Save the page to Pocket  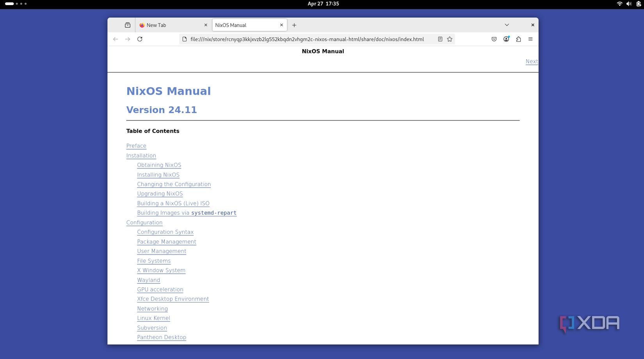click(x=494, y=39)
